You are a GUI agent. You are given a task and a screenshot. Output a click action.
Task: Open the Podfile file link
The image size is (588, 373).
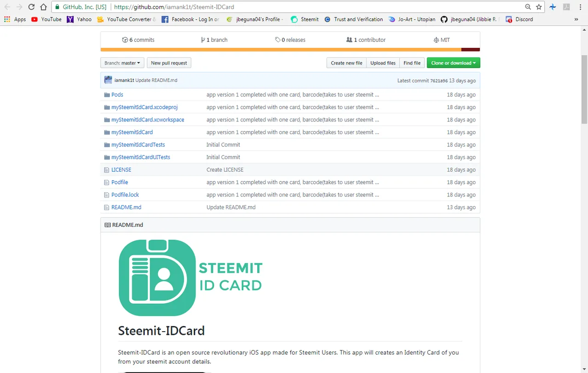pos(119,182)
